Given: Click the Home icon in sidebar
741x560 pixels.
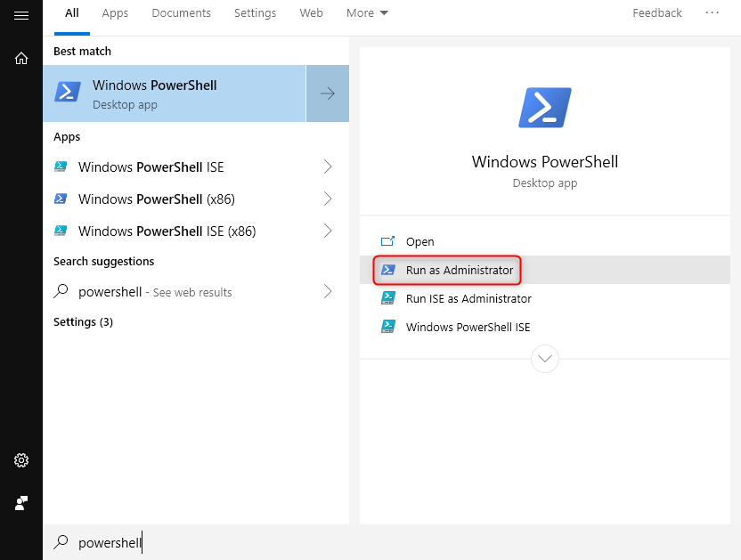Looking at the screenshot, I should click(x=21, y=58).
